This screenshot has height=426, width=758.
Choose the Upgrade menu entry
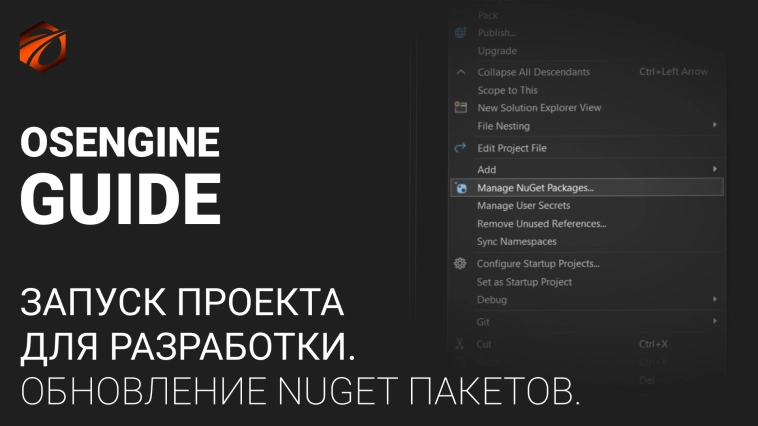pyautogui.click(x=497, y=51)
